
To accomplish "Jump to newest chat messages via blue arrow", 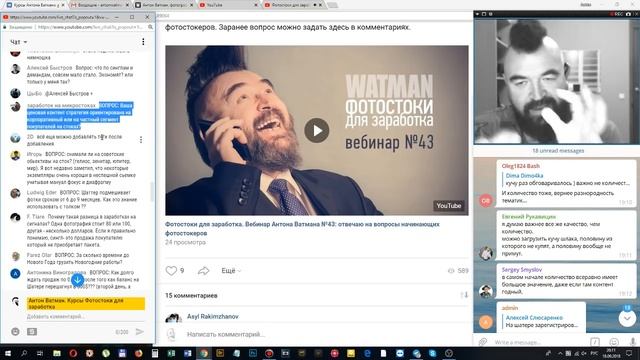I will [x=77, y=280].
